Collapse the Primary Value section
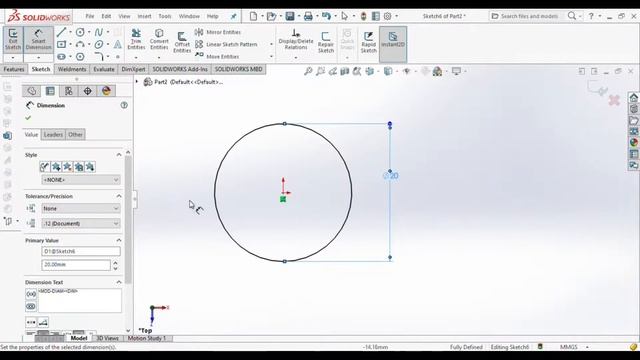The height and width of the screenshot is (360, 640). click(x=119, y=240)
